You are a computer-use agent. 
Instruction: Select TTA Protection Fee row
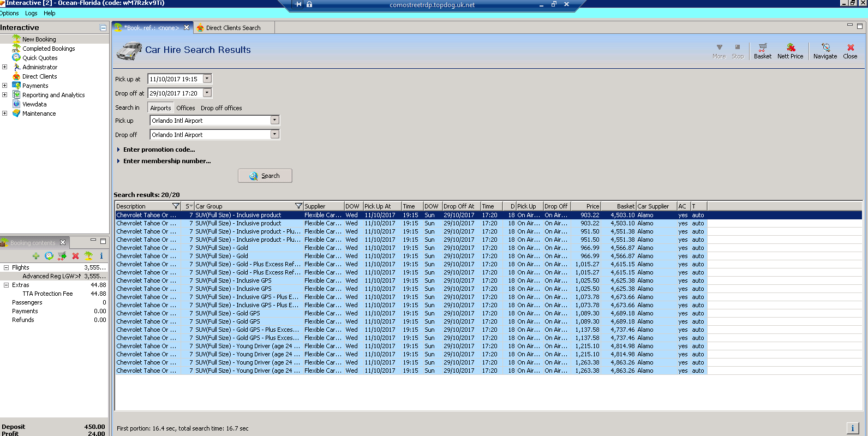click(x=54, y=294)
